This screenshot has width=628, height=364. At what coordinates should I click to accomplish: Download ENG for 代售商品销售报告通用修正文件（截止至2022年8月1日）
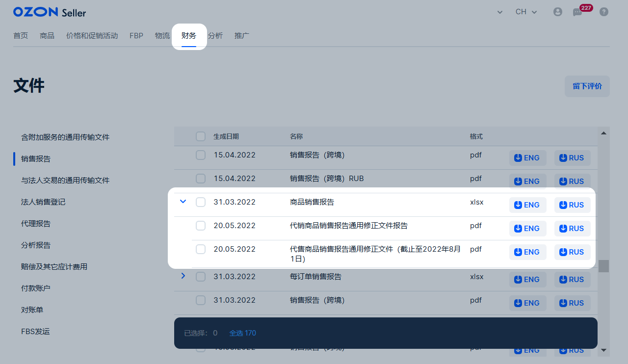(528, 252)
